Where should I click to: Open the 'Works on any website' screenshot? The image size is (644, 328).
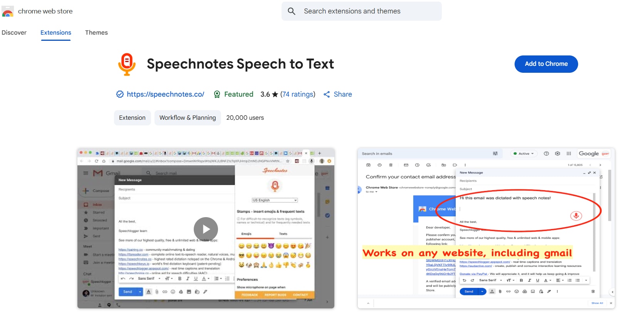point(486,228)
